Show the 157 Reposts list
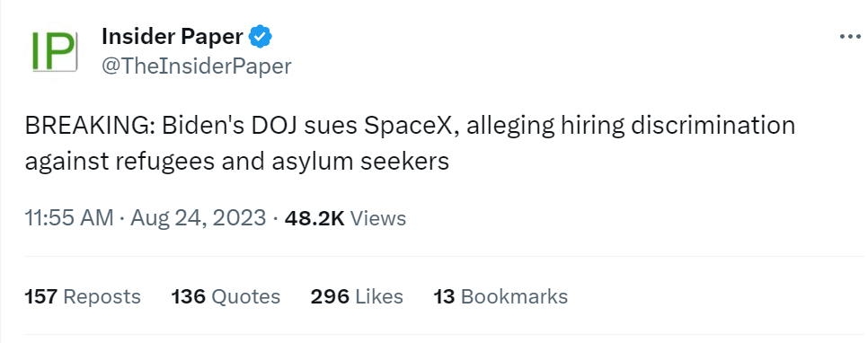The image size is (868, 343). 83,296
